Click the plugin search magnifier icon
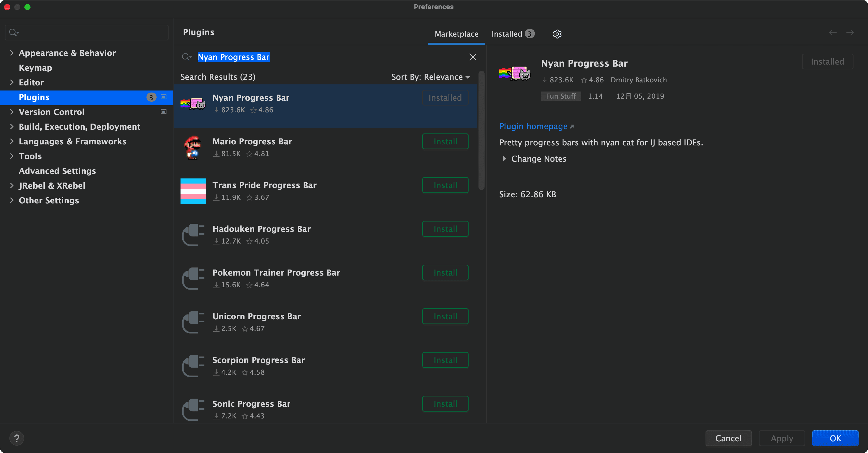 click(x=186, y=57)
